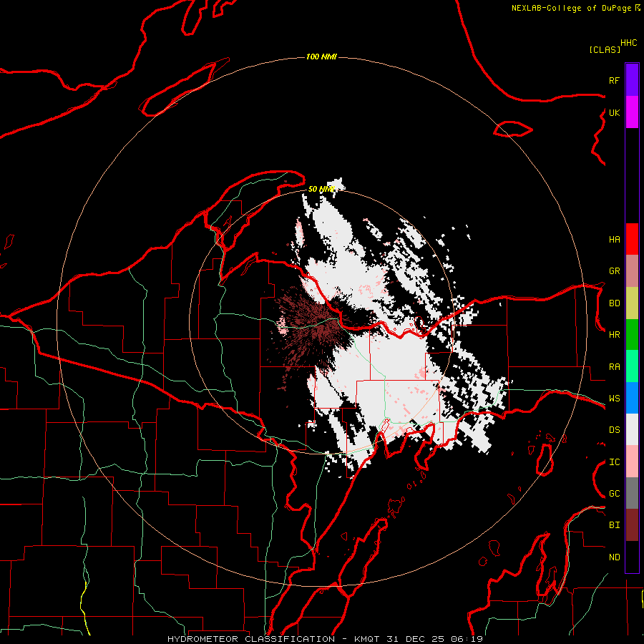Click the HHC product label

pyautogui.click(x=629, y=43)
